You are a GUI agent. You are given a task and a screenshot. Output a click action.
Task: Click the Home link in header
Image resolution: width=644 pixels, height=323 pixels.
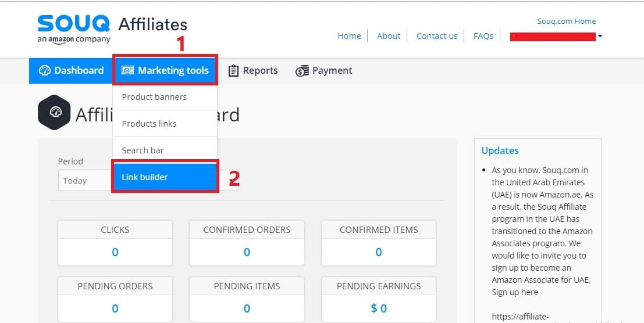point(349,36)
